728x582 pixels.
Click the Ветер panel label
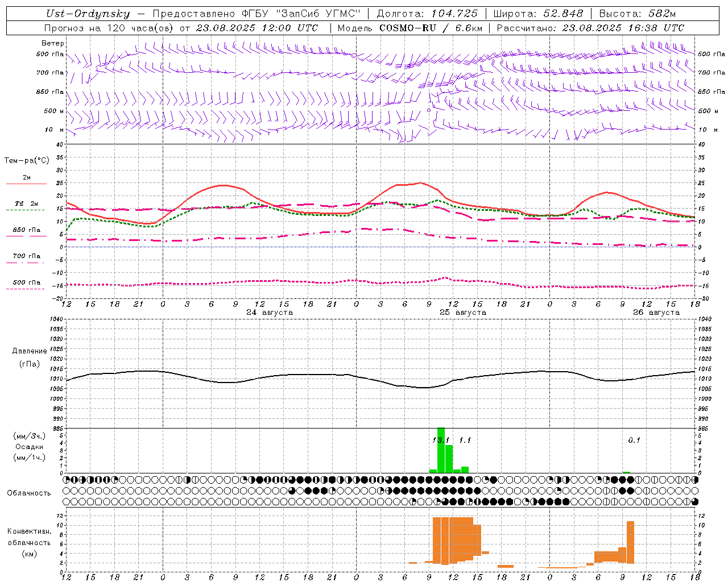point(53,43)
